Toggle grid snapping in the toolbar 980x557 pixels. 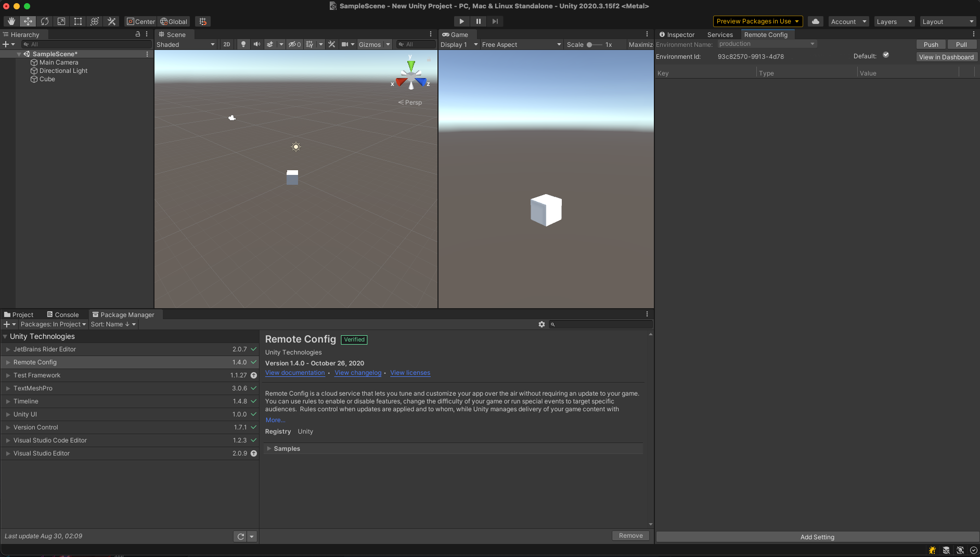[203, 21]
